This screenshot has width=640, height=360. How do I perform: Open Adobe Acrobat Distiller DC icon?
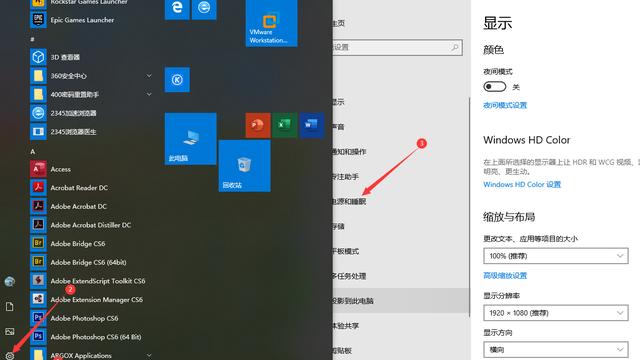coord(38,225)
